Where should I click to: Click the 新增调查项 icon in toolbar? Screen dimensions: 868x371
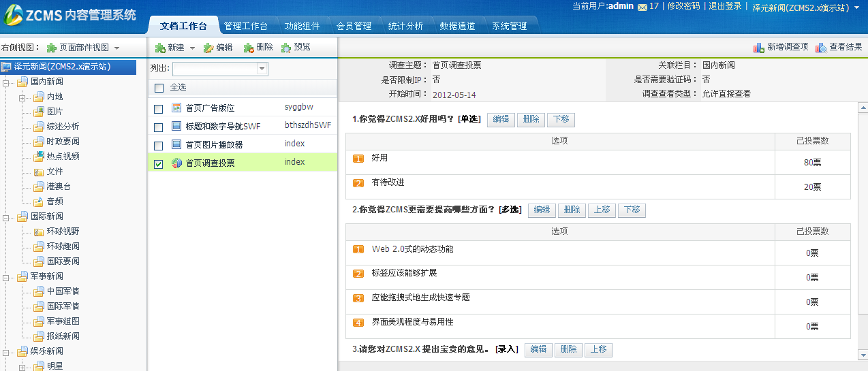coord(758,48)
